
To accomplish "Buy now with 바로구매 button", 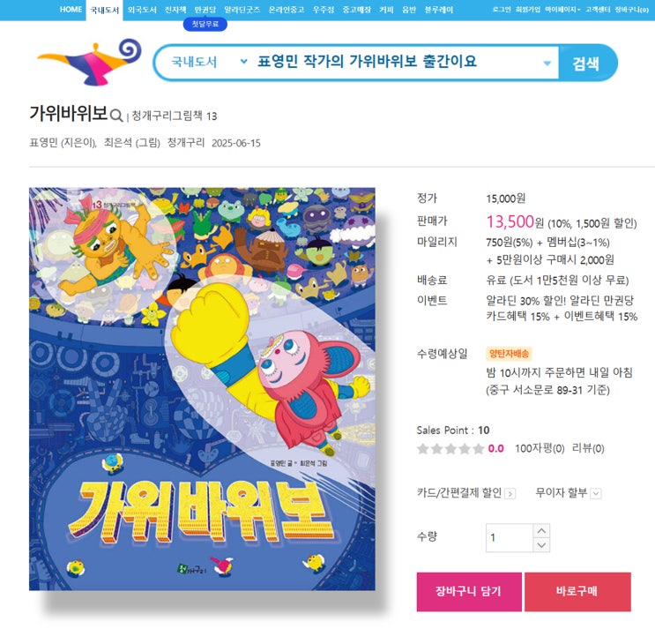I will [577, 591].
